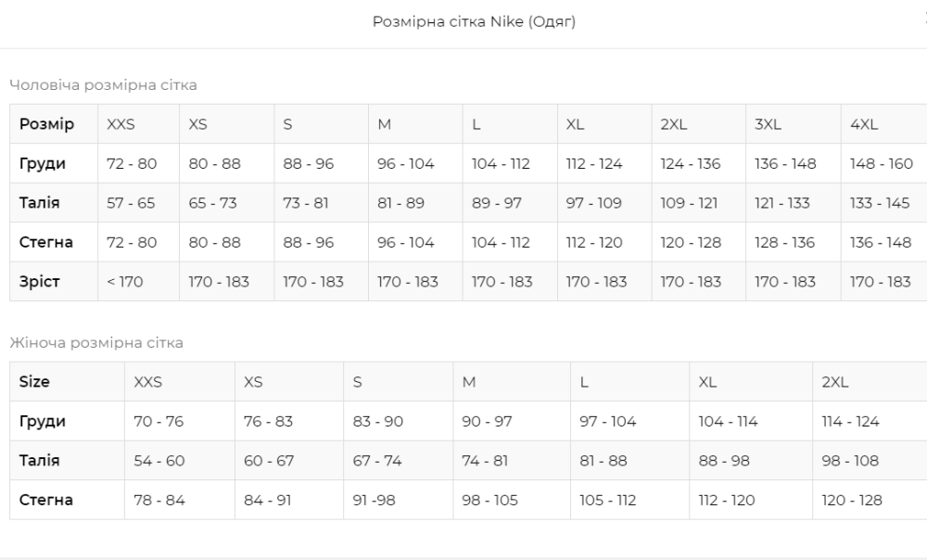The height and width of the screenshot is (560, 927).
Task: Select the men's 3XL size column header
Action: pyautogui.click(x=768, y=124)
